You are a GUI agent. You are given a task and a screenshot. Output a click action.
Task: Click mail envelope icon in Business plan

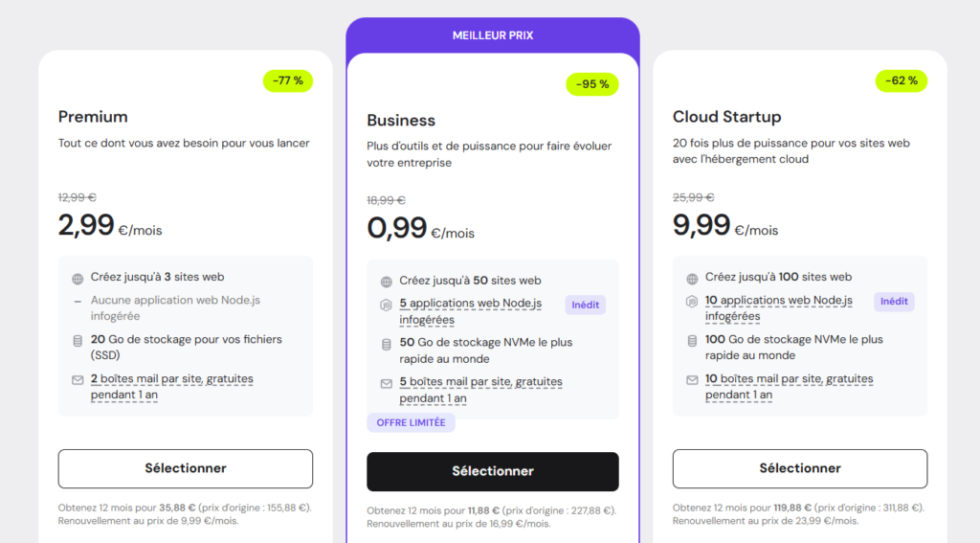coord(387,383)
